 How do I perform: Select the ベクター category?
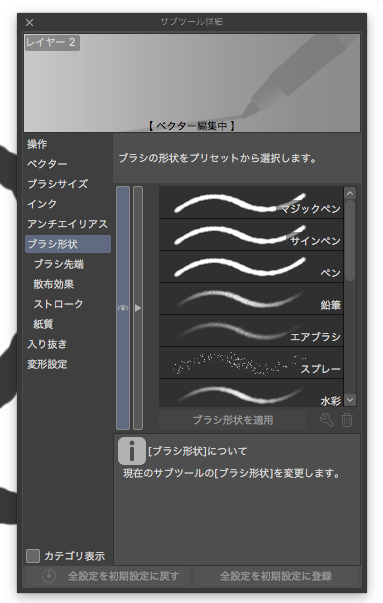(x=47, y=164)
